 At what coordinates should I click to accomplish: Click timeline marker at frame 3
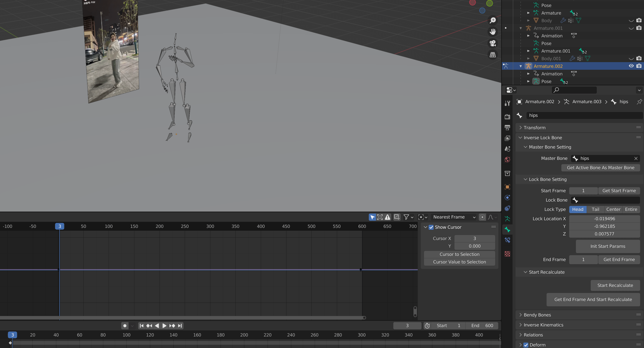click(60, 226)
